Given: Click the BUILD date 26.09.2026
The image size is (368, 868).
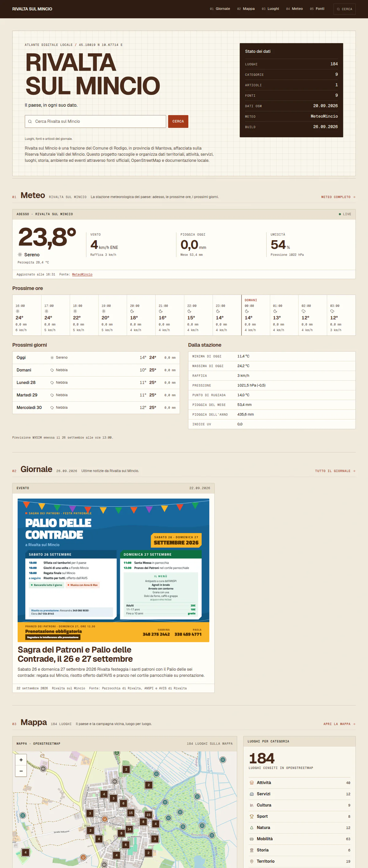Looking at the screenshot, I should click(325, 127).
